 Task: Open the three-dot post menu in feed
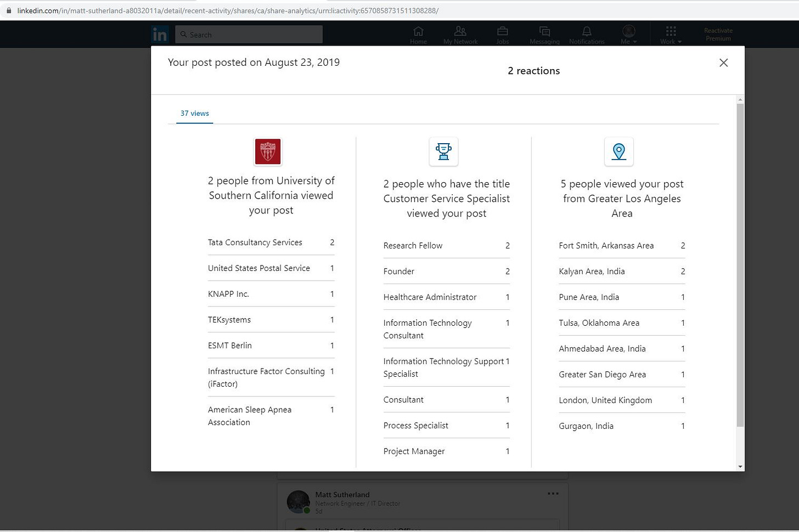click(553, 494)
